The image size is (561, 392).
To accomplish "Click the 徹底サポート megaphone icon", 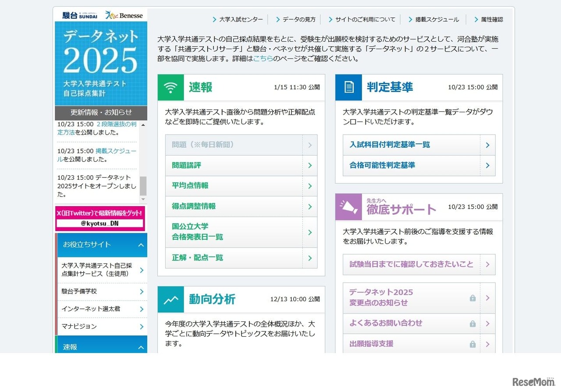I will click(348, 207).
